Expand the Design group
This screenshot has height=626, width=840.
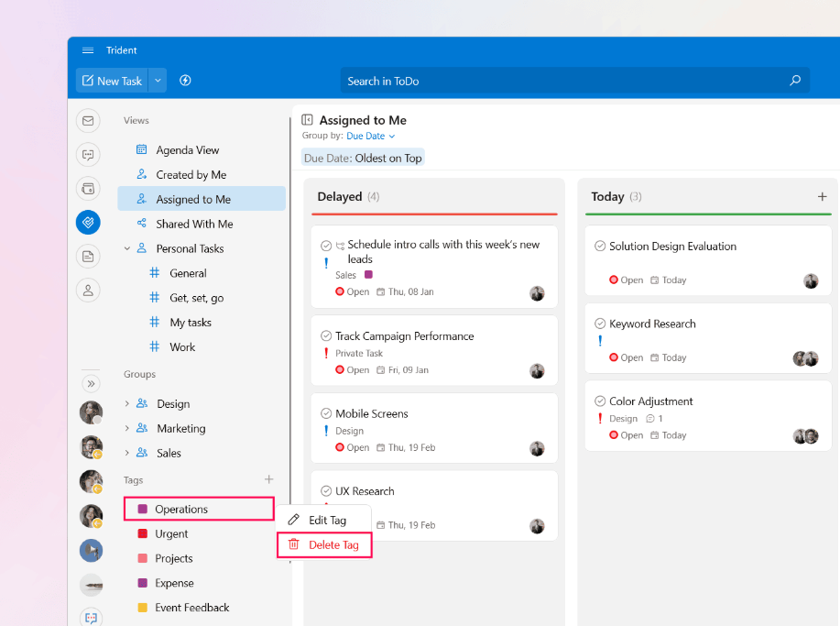[127, 403]
